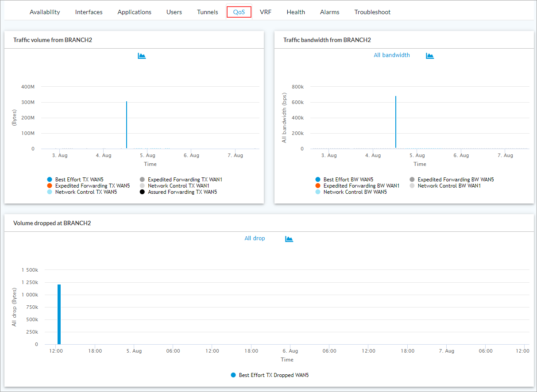Open the Alarms tab

pos(329,12)
